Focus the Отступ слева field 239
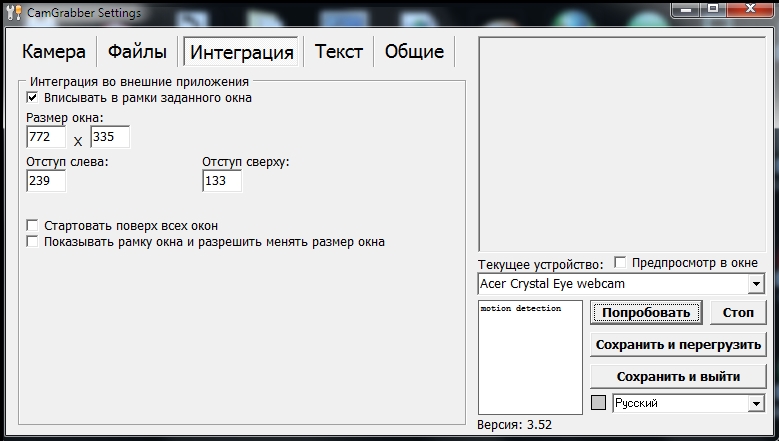Screen dimensions: 779x441 pyautogui.click(x=46, y=181)
